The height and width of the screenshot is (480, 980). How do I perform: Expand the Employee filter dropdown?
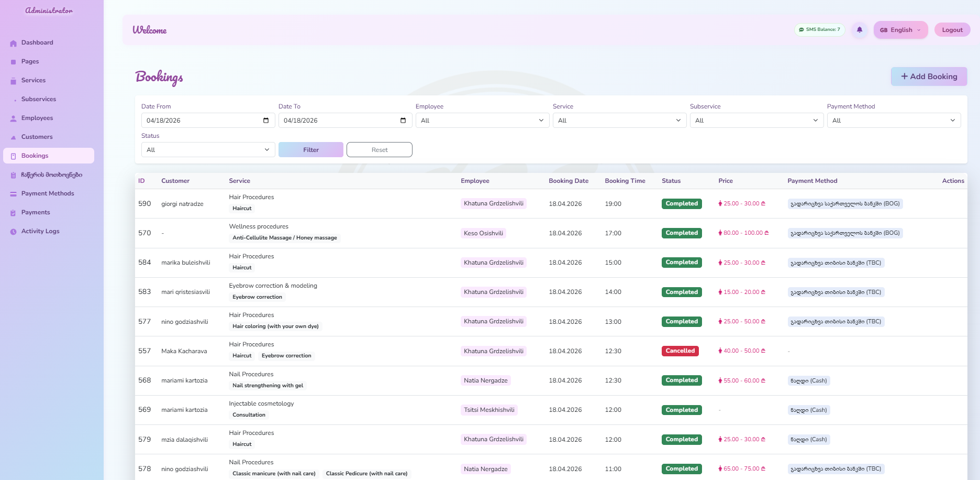point(482,121)
